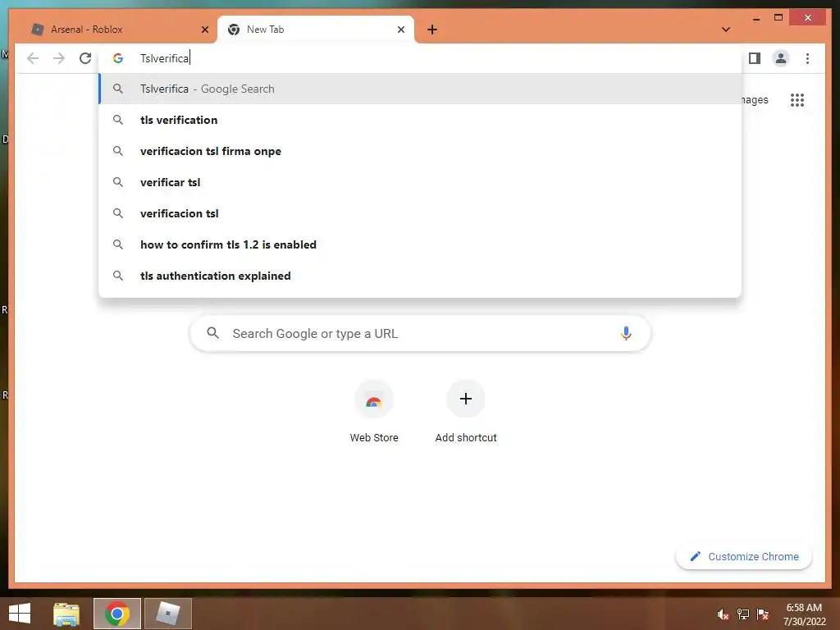Screen dimensions: 840x630
Task: Open the profile avatar menu
Action: pyautogui.click(x=781, y=58)
